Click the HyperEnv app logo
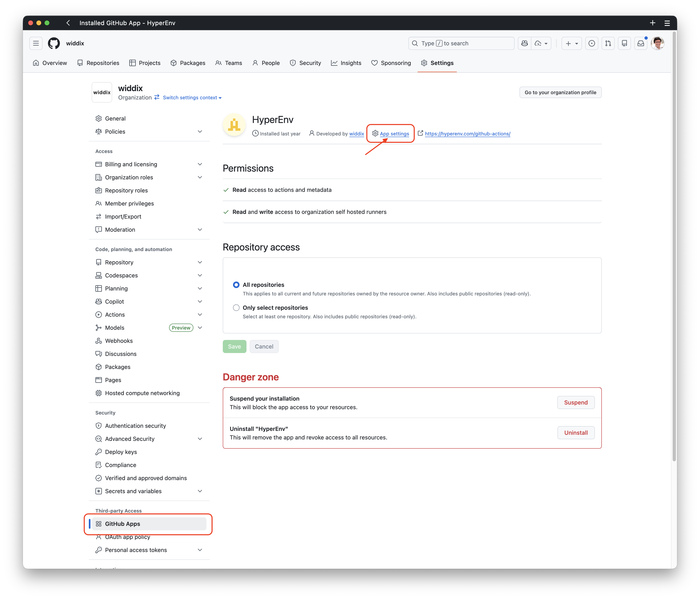Image resolution: width=700 pixels, height=599 pixels. pos(234,125)
